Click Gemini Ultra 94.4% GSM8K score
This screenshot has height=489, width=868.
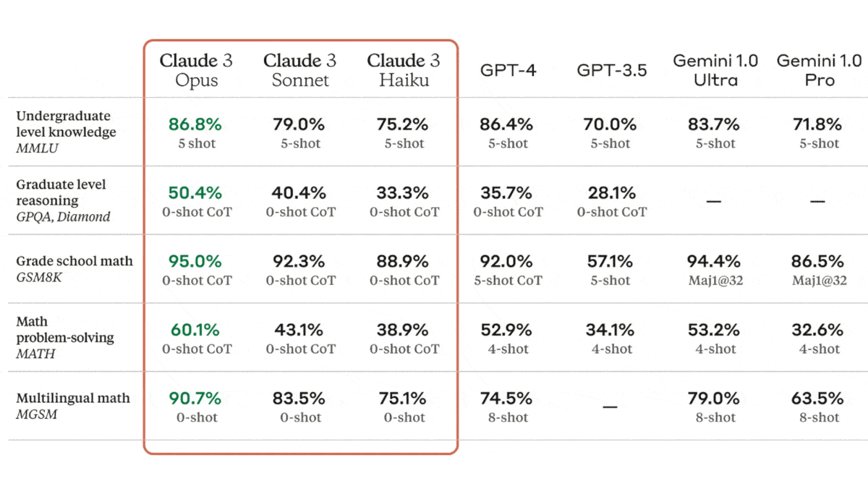[715, 261]
